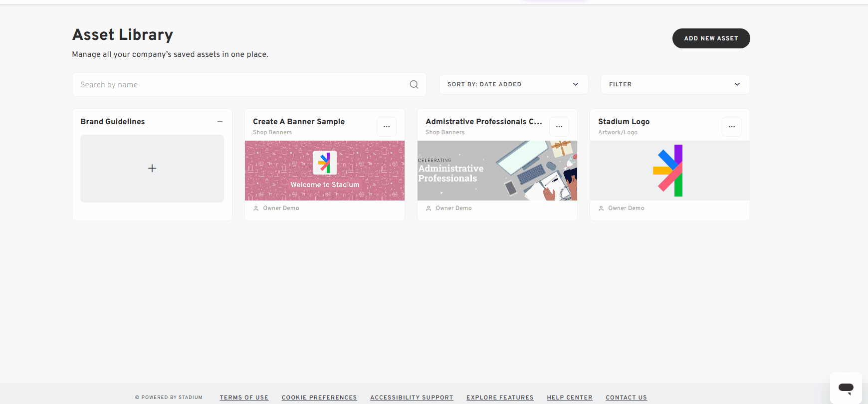Viewport: 868px width, 404px height.
Task: Click the Stadium Logo title
Action: [x=624, y=122]
